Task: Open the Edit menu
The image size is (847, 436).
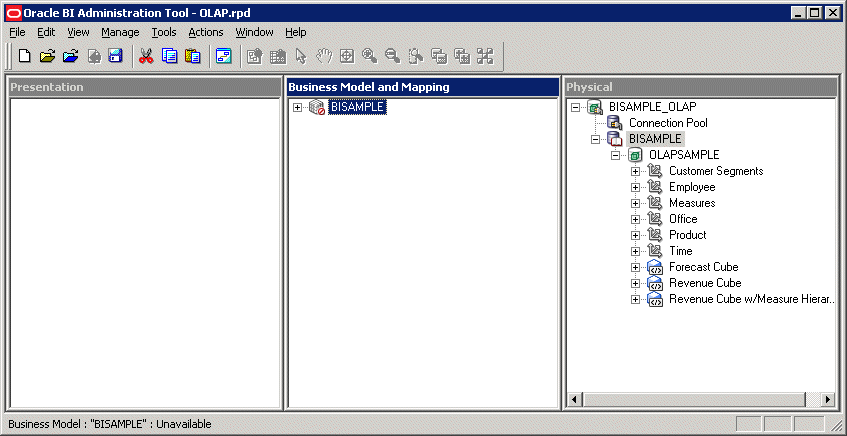Action: pyautogui.click(x=46, y=32)
